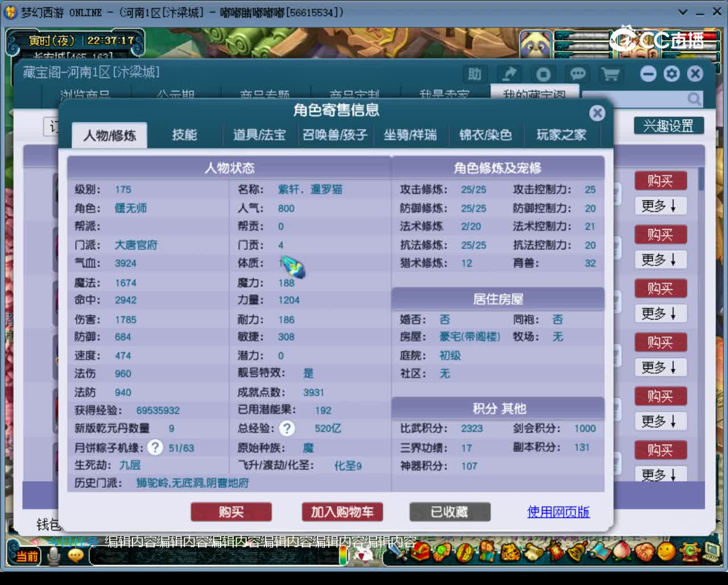Click 购买 on the first listing row
The width and height of the screenshot is (728, 585).
tap(660, 181)
